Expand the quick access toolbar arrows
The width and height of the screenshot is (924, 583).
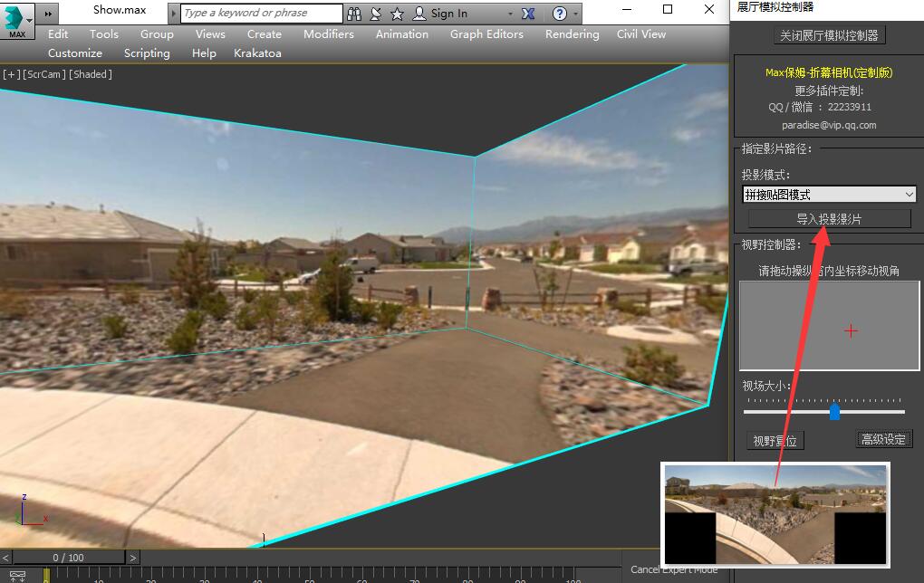[48, 14]
